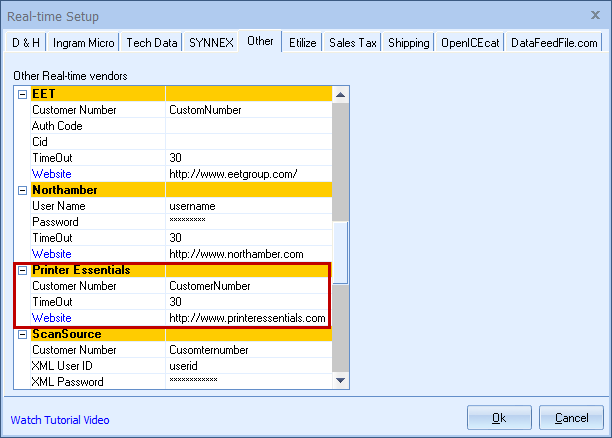The height and width of the screenshot is (438, 612).
Task: Select the XML Password label
Action: 98,381
